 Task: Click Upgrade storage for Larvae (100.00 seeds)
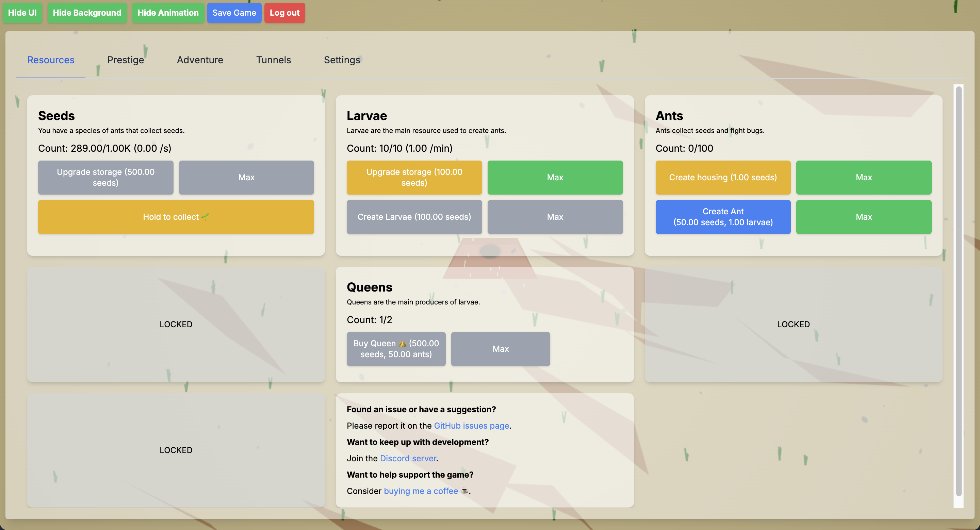tap(414, 178)
